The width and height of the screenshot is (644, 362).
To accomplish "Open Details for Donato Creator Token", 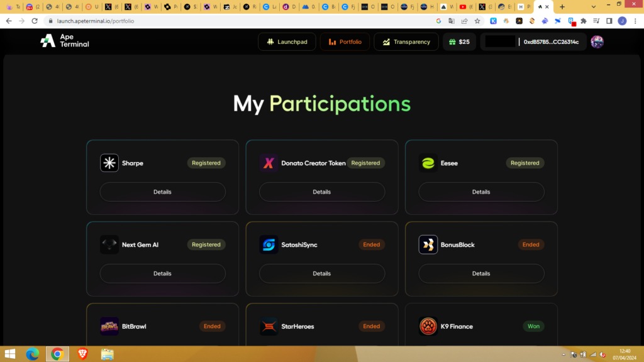I will (x=322, y=192).
